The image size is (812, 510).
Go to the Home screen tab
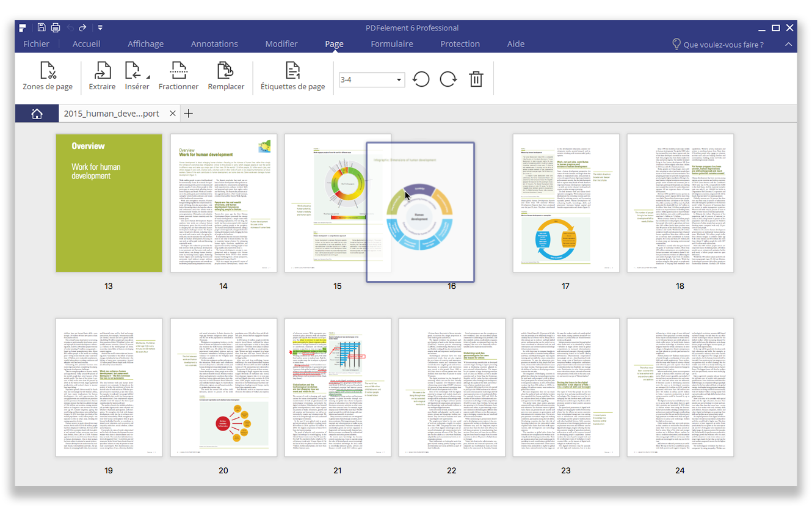click(37, 114)
